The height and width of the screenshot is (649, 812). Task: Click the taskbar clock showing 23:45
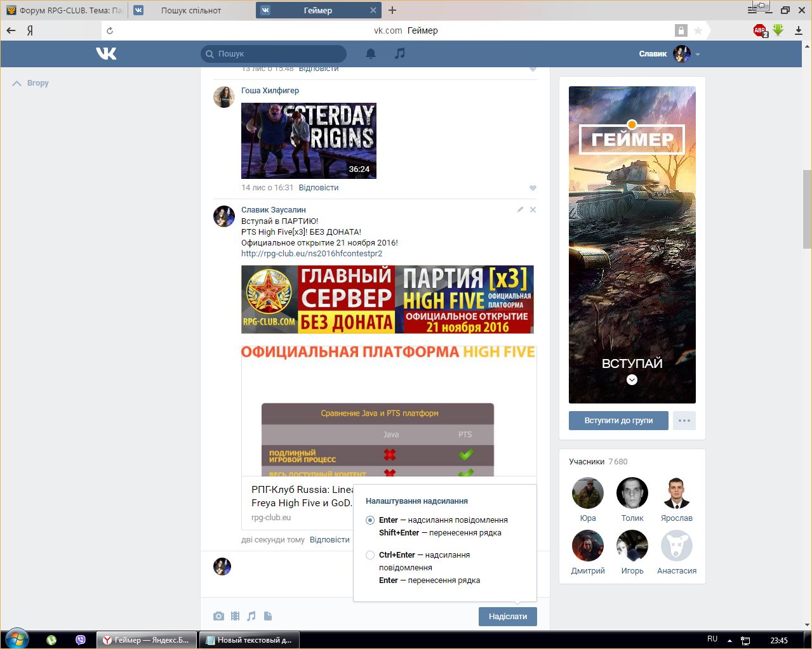[x=779, y=640]
